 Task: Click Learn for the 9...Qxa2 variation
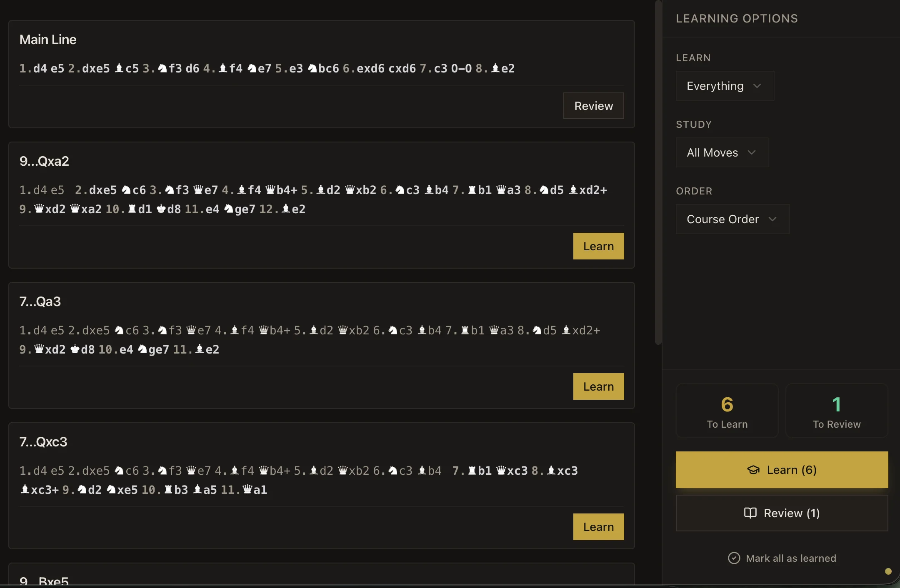598,246
